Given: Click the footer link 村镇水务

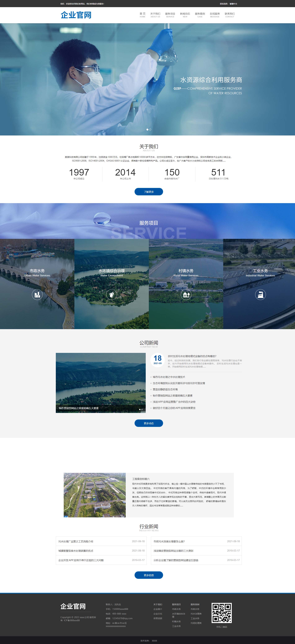Looking at the screenshot, I should point(176,621).
